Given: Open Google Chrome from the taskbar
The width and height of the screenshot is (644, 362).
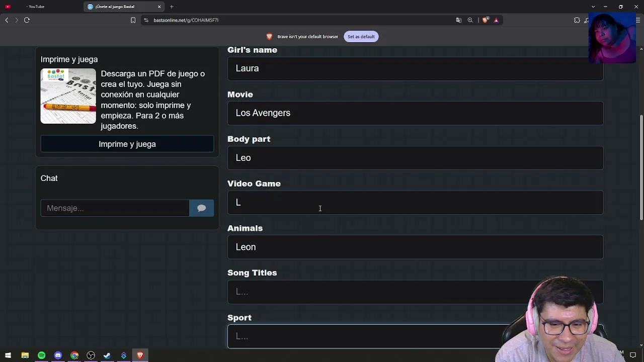Looking at the screenshot, I should [x=74, y=355].
